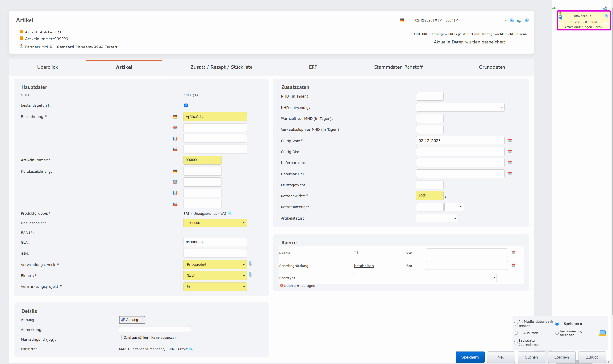Enable the Sperre checkbox
This screenshot has width=613, height=364.
coord(356,253)
